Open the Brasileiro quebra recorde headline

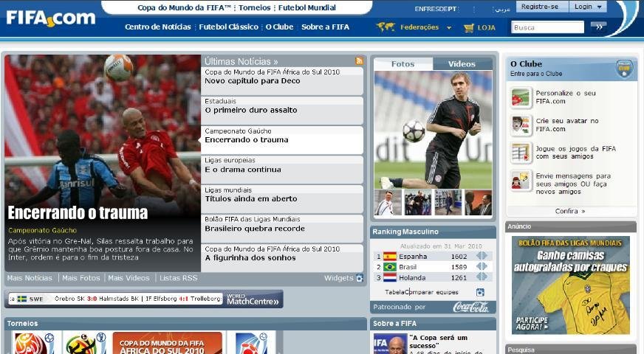pyautogui.click(x=255, y=229)
